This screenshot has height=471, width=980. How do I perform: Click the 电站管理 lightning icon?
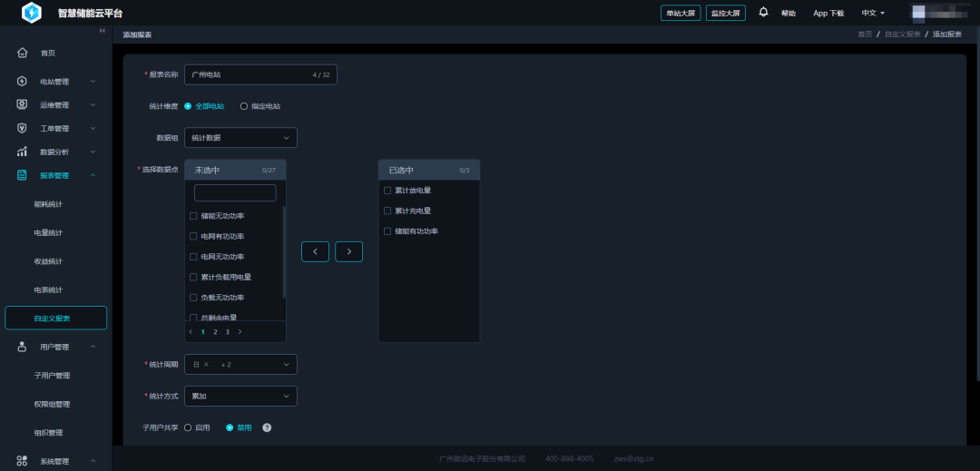click(22, 81)
